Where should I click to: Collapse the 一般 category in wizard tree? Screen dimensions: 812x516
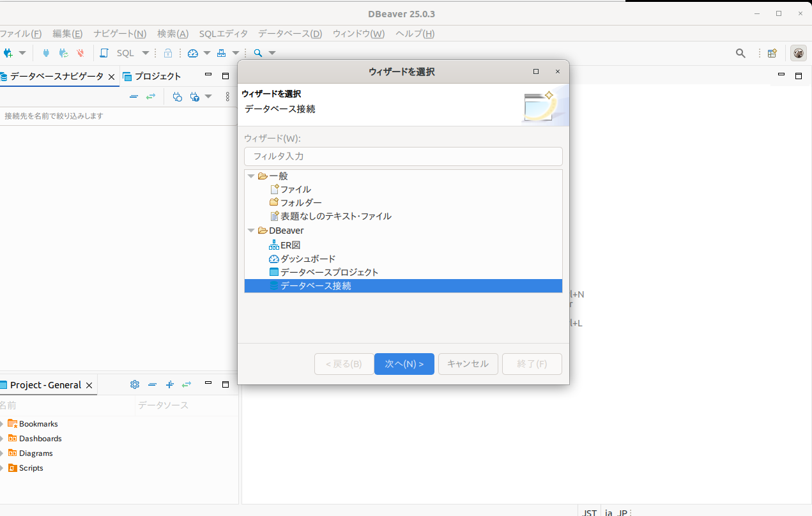251,176
